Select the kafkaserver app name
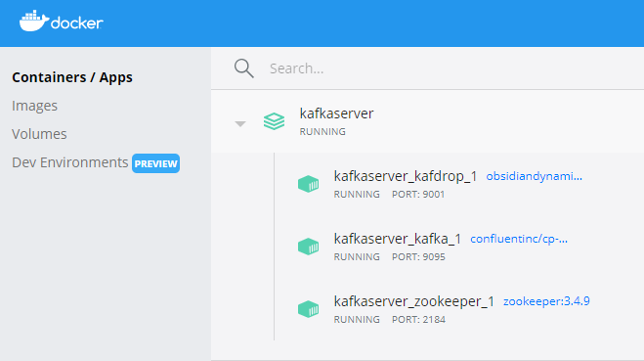The image size is (644, 361). (x=336, y=113)
